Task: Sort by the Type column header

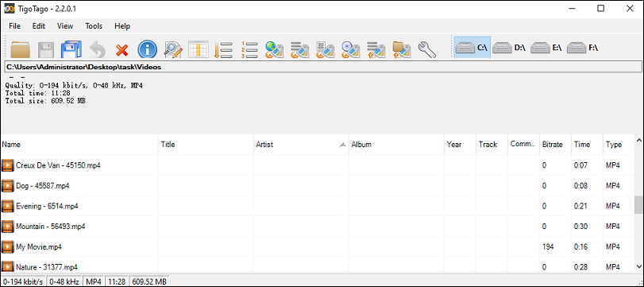Action: coord(619,145)
